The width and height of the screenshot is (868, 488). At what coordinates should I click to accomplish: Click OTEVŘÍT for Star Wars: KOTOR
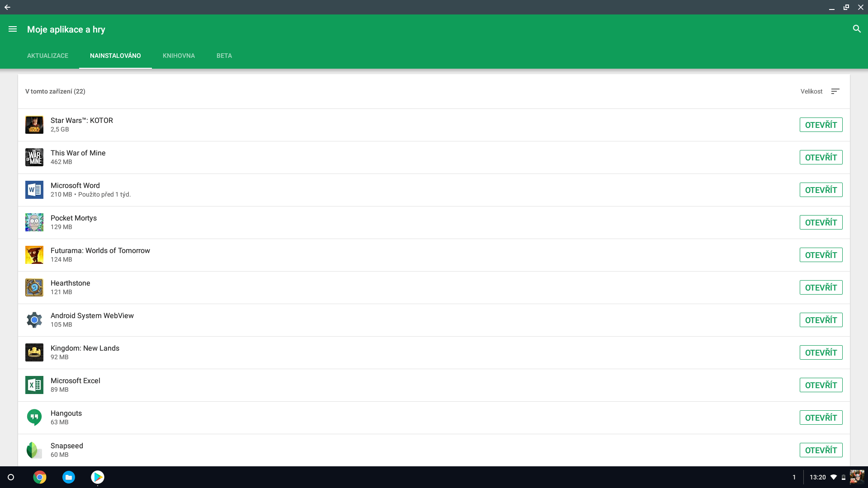pos(821,125)
